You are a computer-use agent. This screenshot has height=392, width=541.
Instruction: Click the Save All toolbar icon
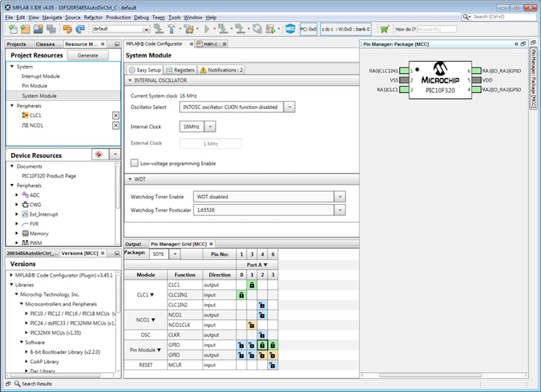pos(51,28)
